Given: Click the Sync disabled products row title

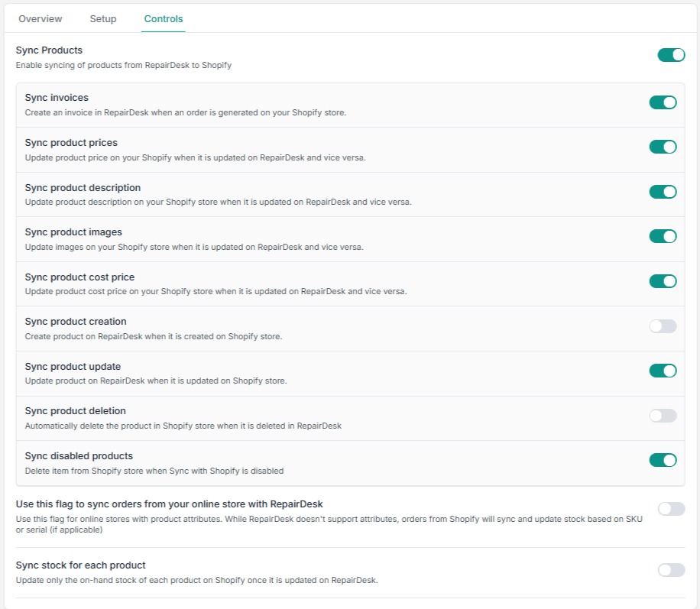Looking at the screenshot, I should point(79,456).
